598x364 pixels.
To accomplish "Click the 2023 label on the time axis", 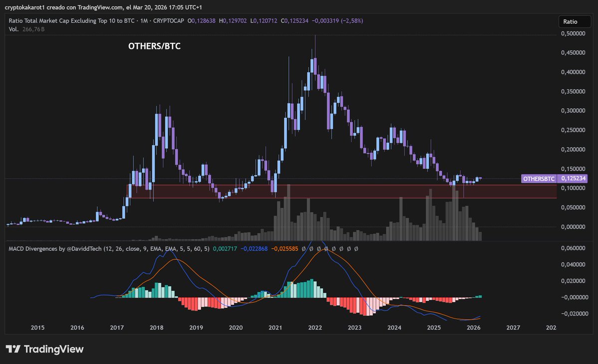I will pyautogui.click(x=355, y=328).
